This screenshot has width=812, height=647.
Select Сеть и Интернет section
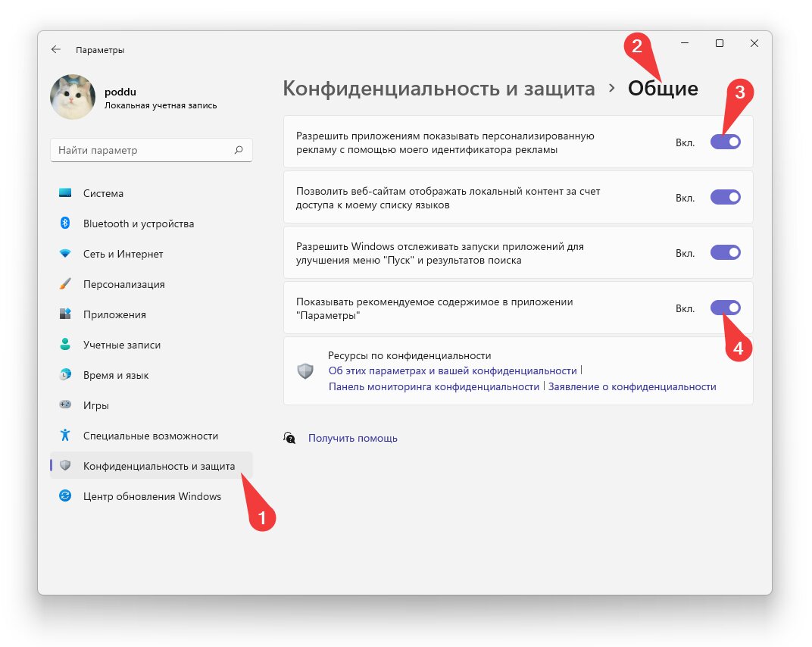click(x=151, y=254)
